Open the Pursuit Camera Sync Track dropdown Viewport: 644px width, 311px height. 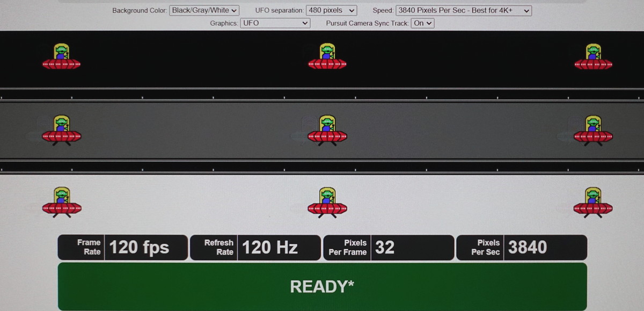tap(422, 23)
